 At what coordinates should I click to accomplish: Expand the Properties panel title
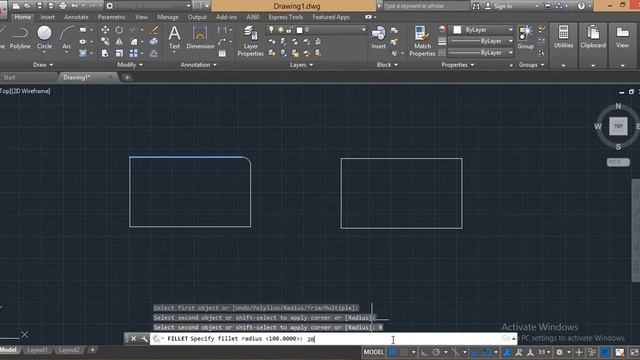(x=458, y=64)
